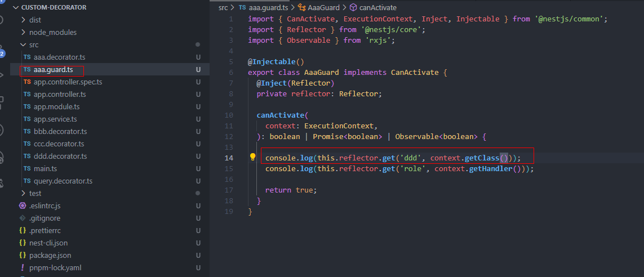Click 'return true;' statement on line 17
This screenshot has width=644, height=277.
click(291, 190)
